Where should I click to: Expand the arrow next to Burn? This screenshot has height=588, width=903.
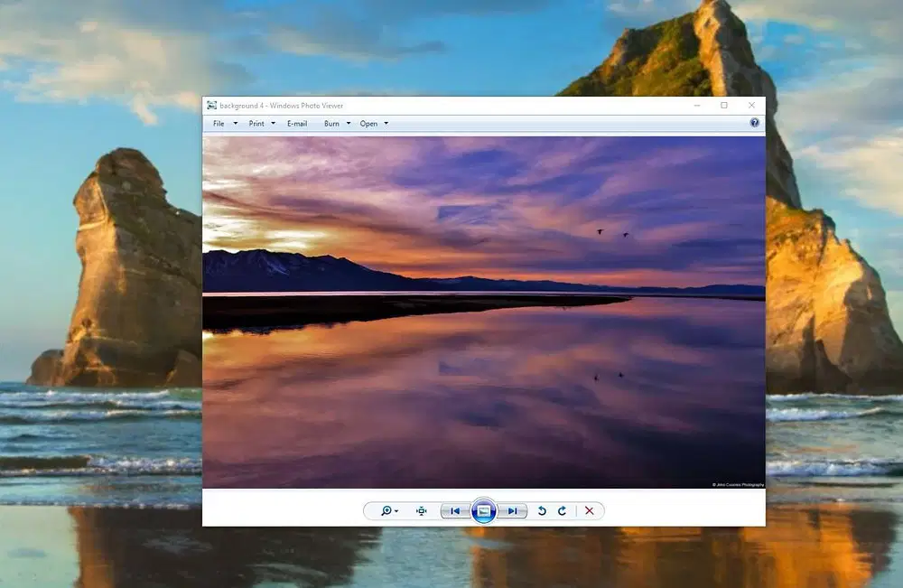coord(349,123)
